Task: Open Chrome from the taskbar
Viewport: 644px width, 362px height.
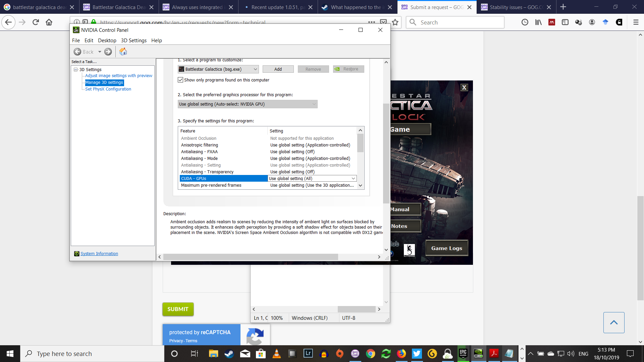Action: 371,354
